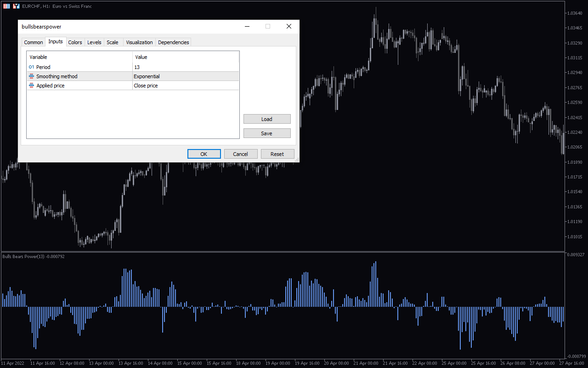
Task: Click the chart grid icon beside EURCHF title
Action: [x=6, y=6]
